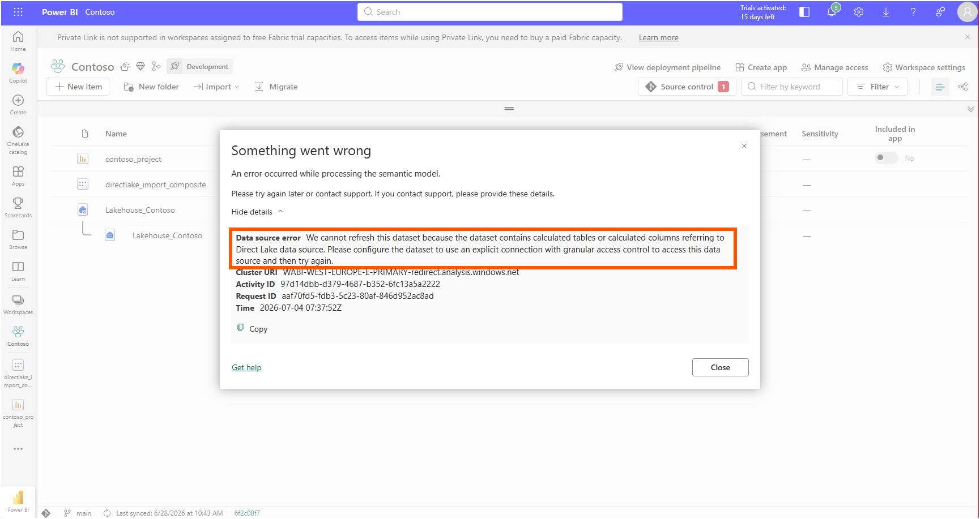Open the Filter dropdown
The height and width of the screenshot is (519, 980).
coord(877,87)
